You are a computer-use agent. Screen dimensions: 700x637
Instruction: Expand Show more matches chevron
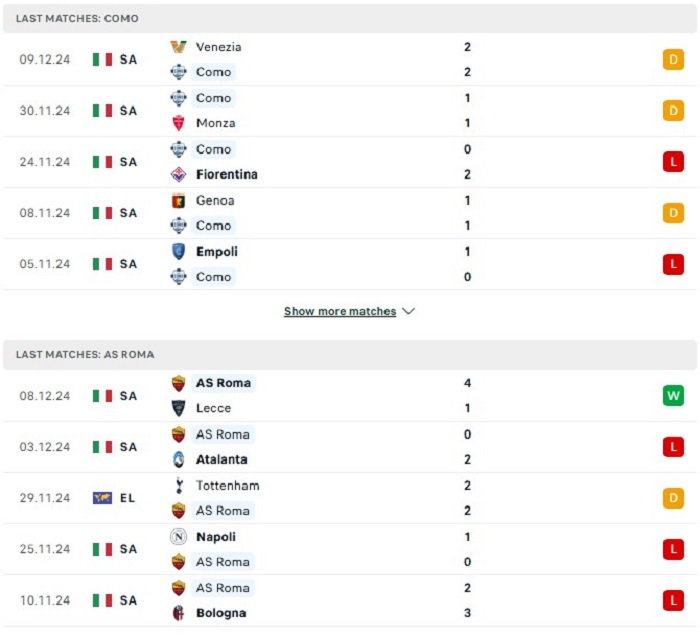click(x=408, y=311)
